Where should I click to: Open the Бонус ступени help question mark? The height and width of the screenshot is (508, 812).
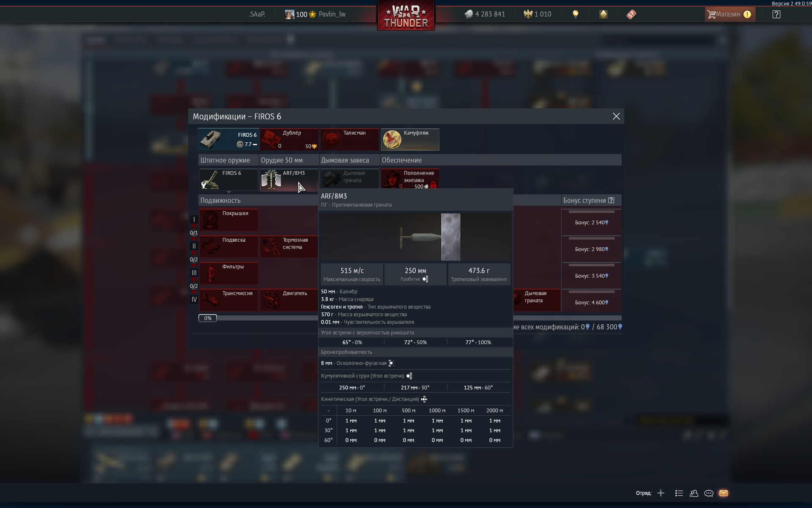[x=611, y=201]
